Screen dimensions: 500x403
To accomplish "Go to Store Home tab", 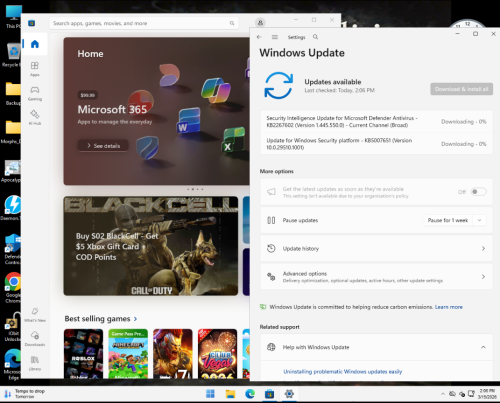I will 35,44.
